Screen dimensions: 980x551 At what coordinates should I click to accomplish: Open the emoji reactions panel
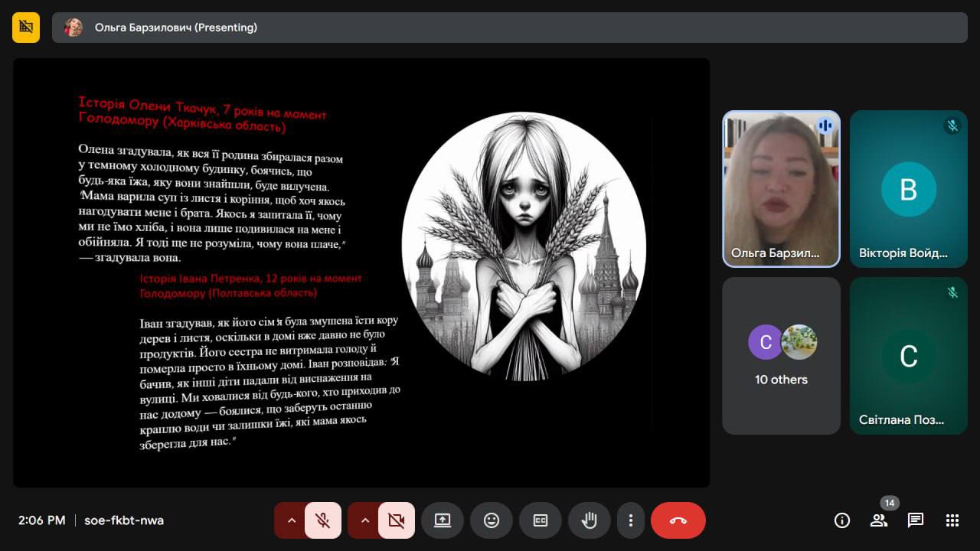point(492,520)
